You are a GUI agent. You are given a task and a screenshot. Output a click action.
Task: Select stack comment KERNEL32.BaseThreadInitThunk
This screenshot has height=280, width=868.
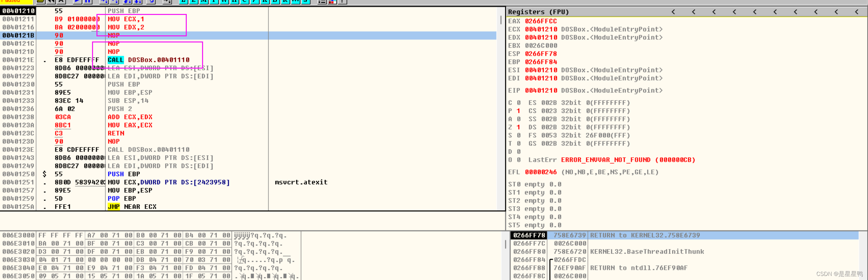coord(647,251)
